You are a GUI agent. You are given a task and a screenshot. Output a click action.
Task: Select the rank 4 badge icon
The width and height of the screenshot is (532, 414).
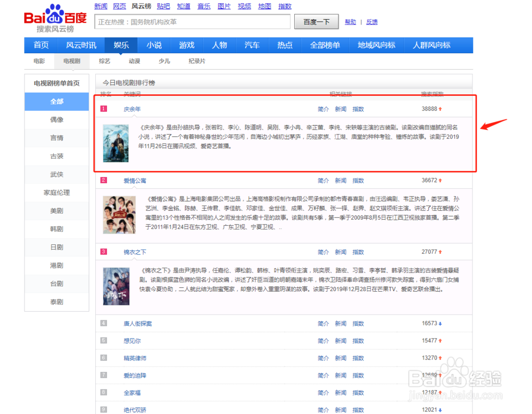pyautogui.click(x=104, y=323)
